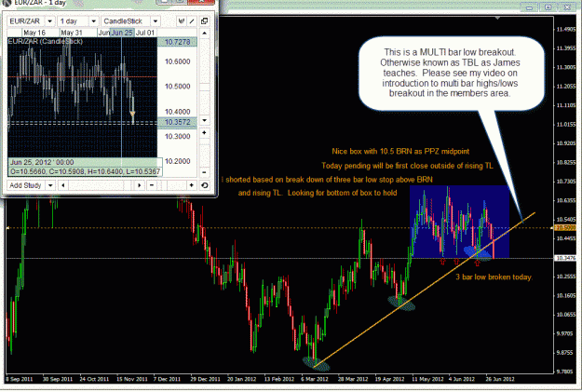Select the Jul 01 date label

coord(145,33)
